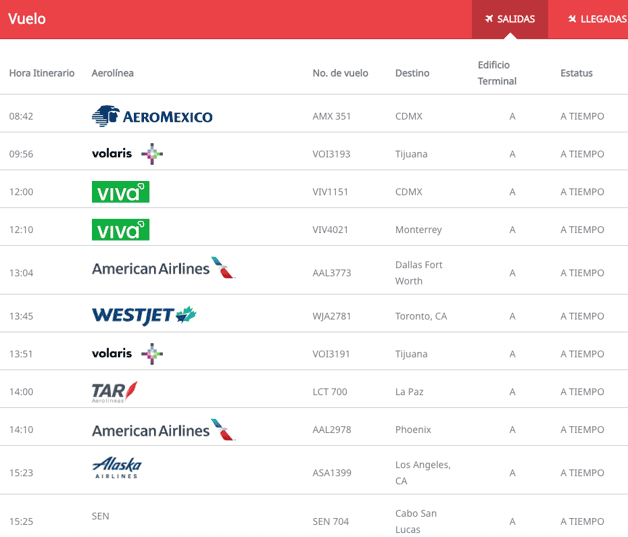628x537 pixels.
Task: Click the Viva logo on the CDMX flight VIV1151
Action: click(x=120, y=192)
